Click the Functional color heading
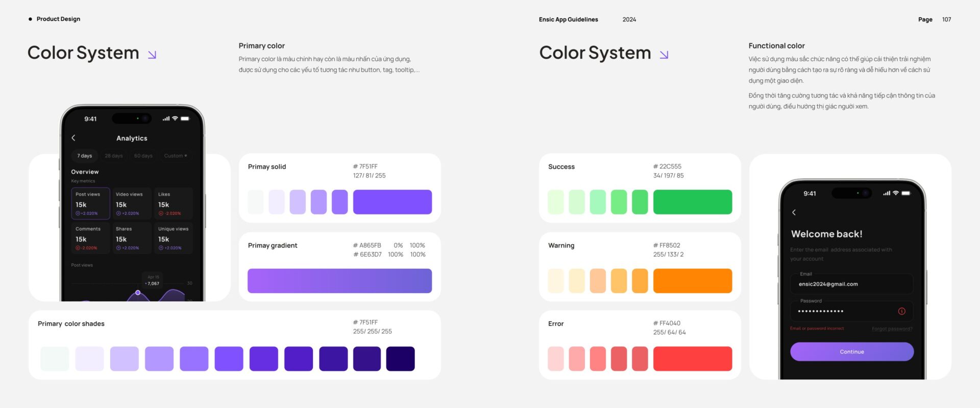980x408 pixels. (777, 46)
